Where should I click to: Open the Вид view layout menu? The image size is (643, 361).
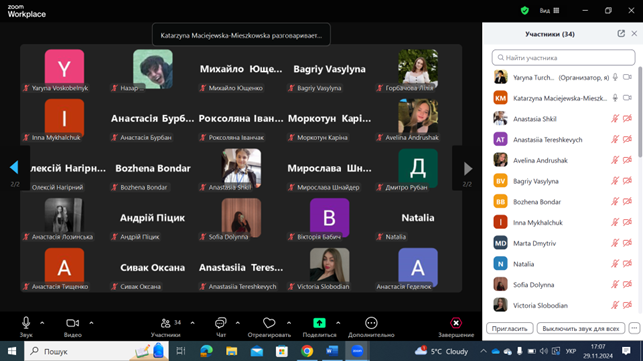tap(550, 11)
